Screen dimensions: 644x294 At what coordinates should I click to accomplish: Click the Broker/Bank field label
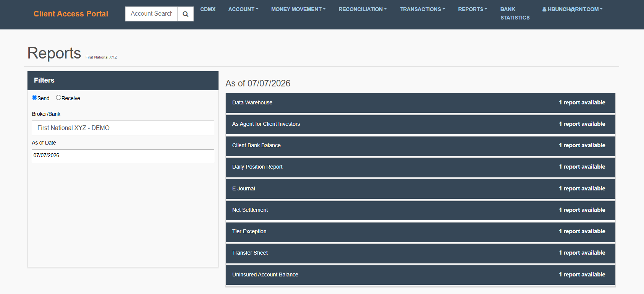[46, 114]
